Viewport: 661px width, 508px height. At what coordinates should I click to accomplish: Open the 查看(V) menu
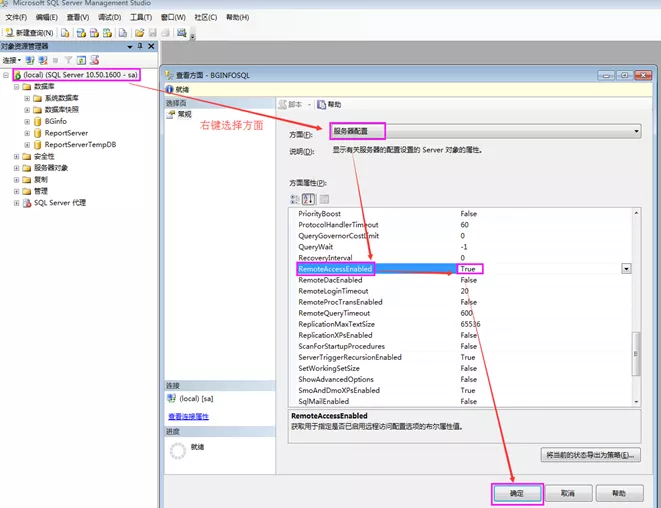tap(77, 17)
